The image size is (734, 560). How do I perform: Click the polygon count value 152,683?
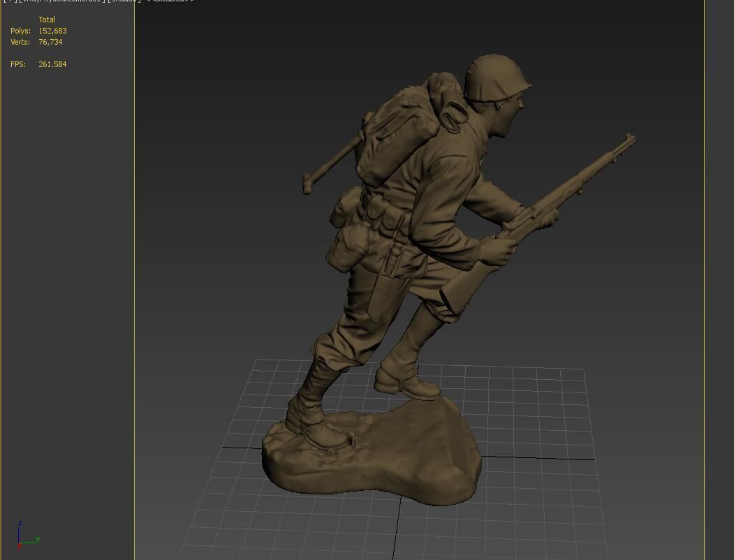point(52,31)
